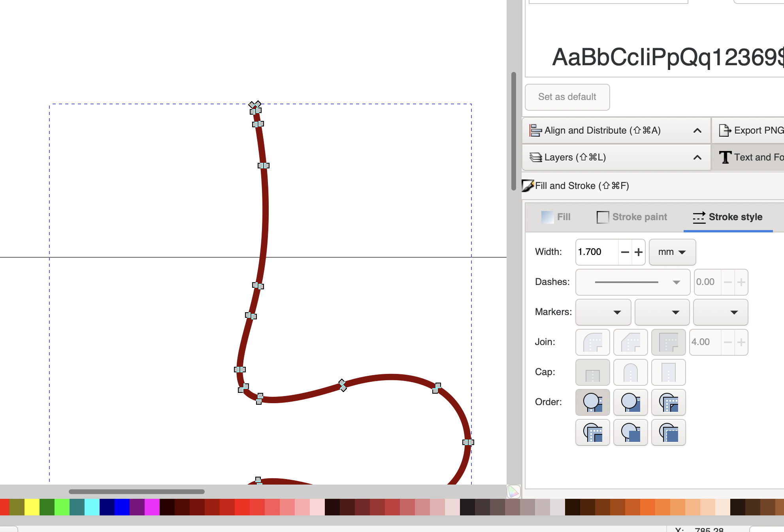Select the first Order option

(592, 402)
